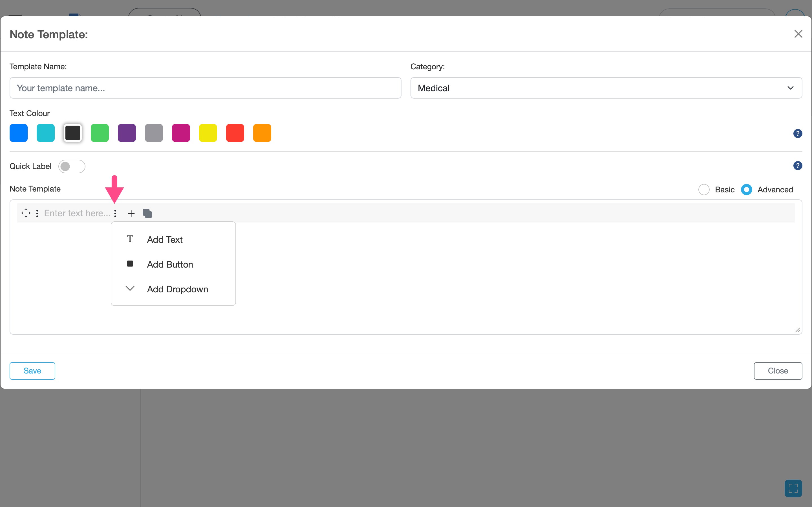Select the red text colour swatch

[x=235, y=132]
